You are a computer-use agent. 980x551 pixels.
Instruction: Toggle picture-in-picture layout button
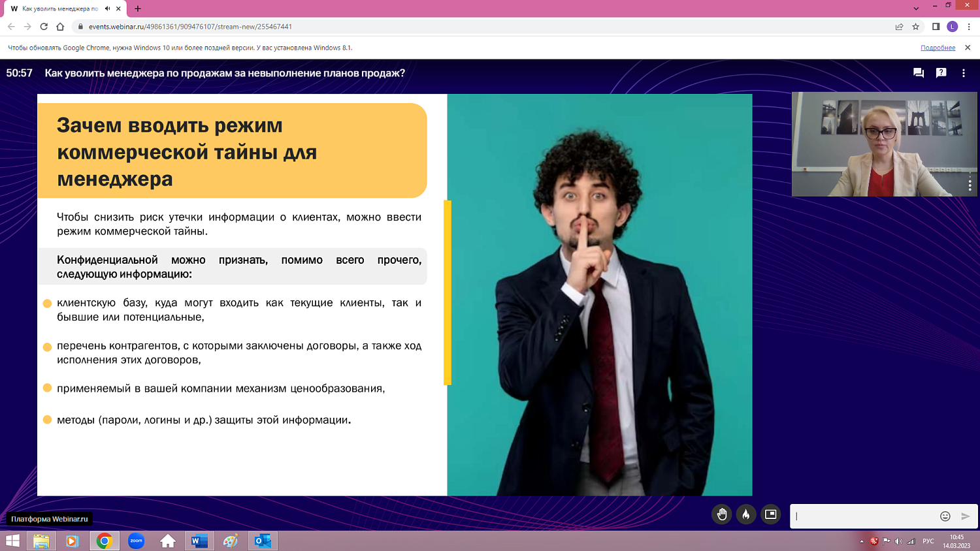tap(771, 514)
